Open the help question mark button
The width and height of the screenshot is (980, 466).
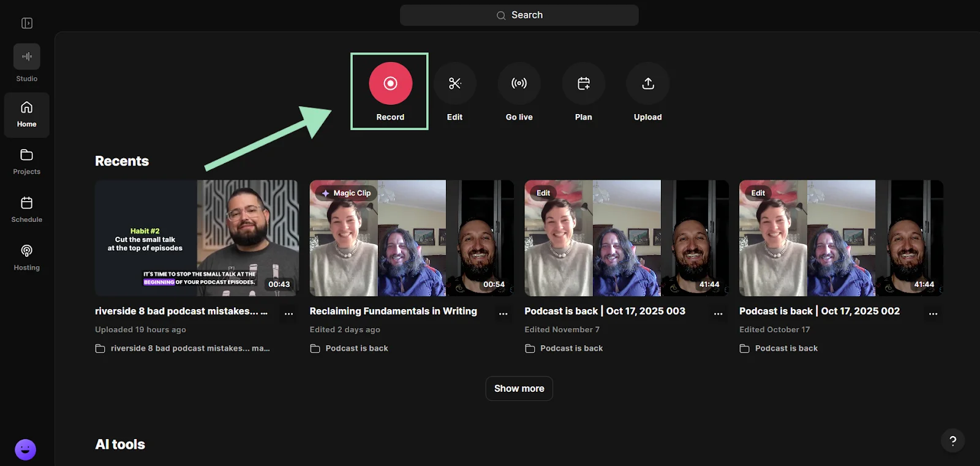(x=952, y=440)
